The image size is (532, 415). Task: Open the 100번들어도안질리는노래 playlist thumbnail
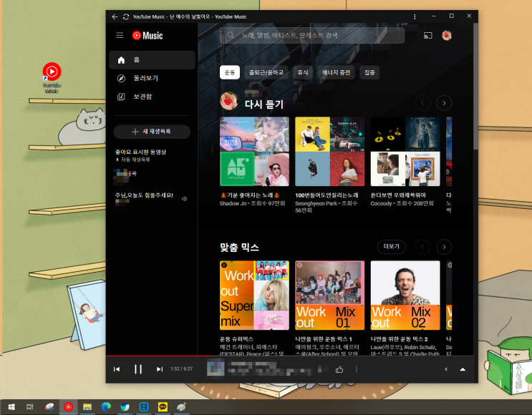pos(330,152)
